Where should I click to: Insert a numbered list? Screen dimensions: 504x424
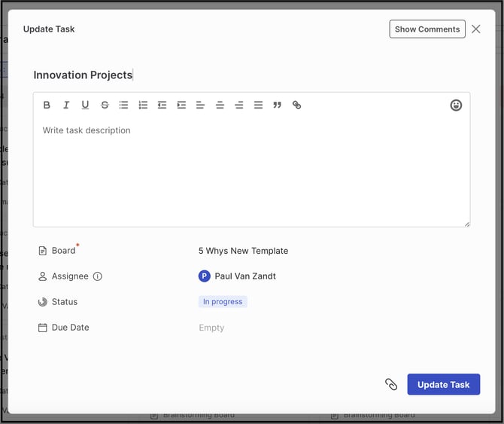tap(143, 105)
